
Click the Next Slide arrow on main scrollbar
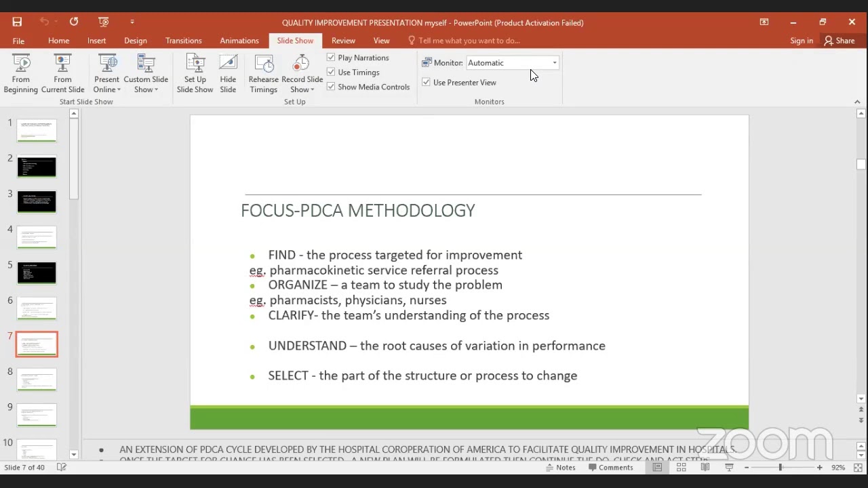coord(861,421)
